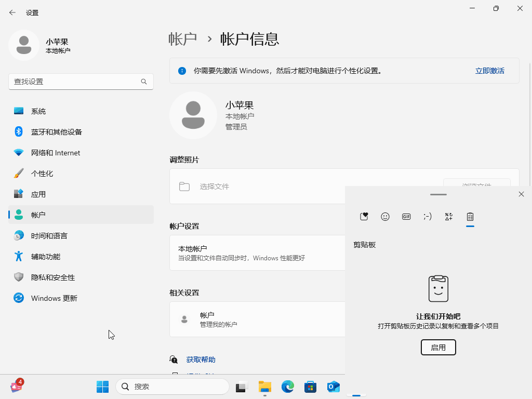Click the smiling clipboard illustration
The width and height of the screenshot is (532, 399).
click(x=438, y=288)
